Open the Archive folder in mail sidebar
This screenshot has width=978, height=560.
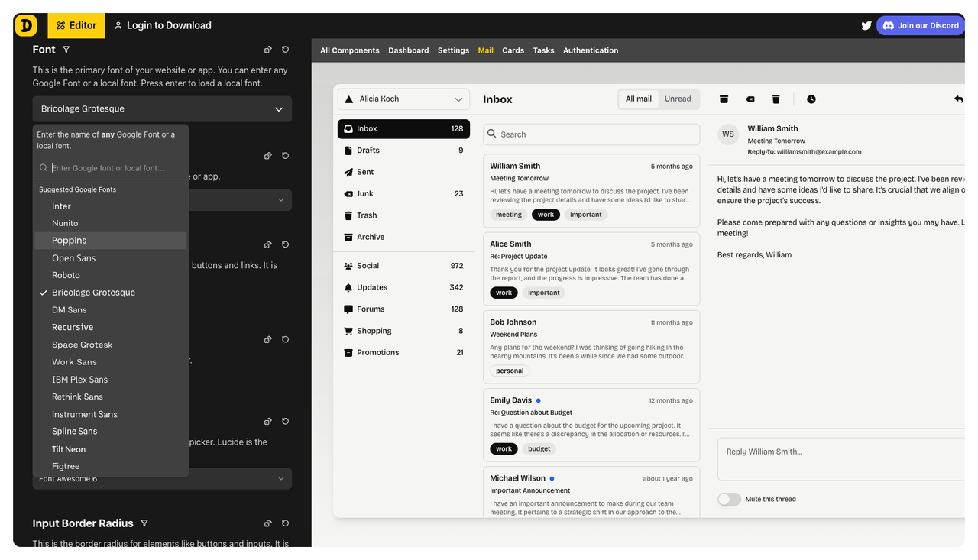[x=403, y=237]
